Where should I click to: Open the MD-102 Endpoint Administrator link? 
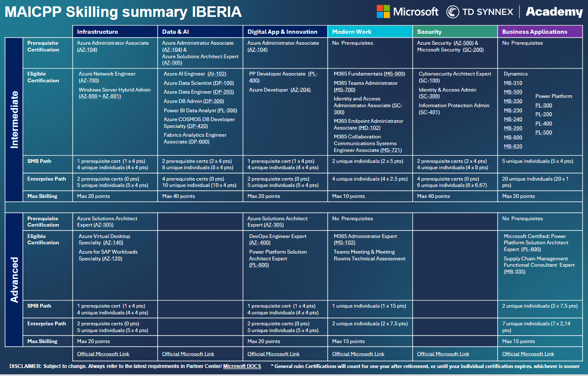(369, 128)
